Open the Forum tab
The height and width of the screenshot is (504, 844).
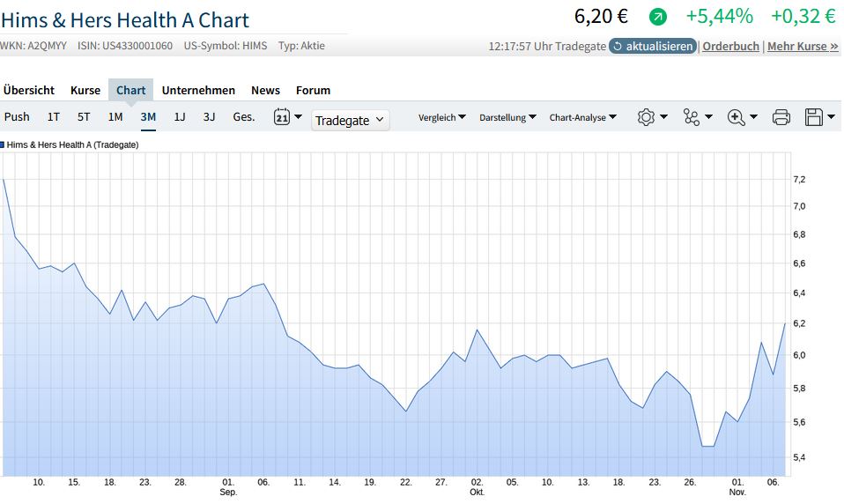(314, 90)
